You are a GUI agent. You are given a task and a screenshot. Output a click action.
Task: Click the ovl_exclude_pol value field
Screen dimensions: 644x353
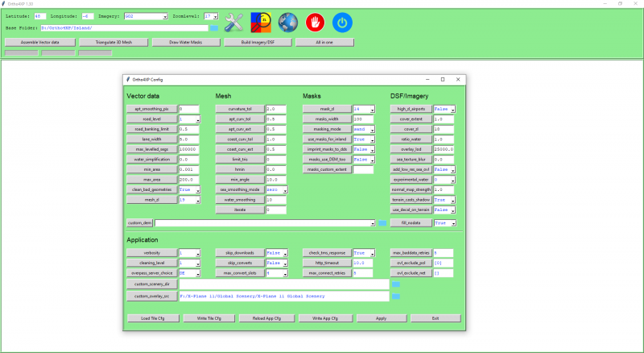tap(444, 263)
